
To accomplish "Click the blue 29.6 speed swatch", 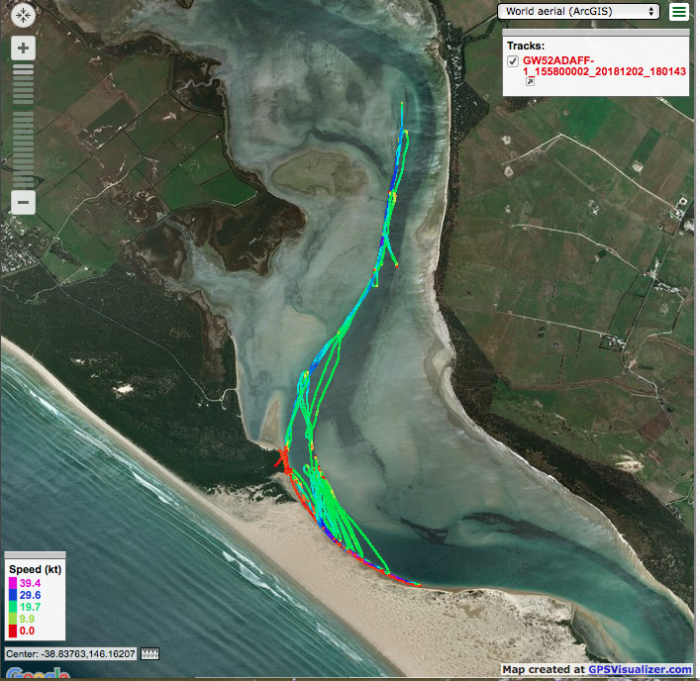I will (x=11, y=595).
